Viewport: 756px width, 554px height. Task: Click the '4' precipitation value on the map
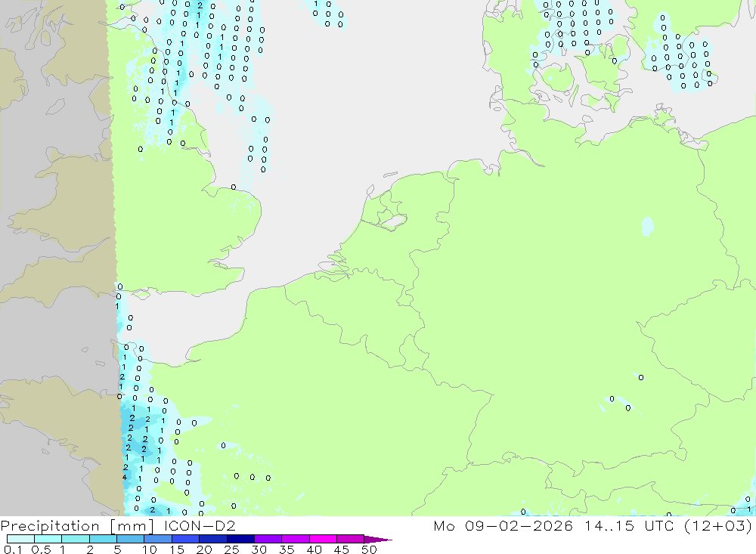tap(125, 478)
